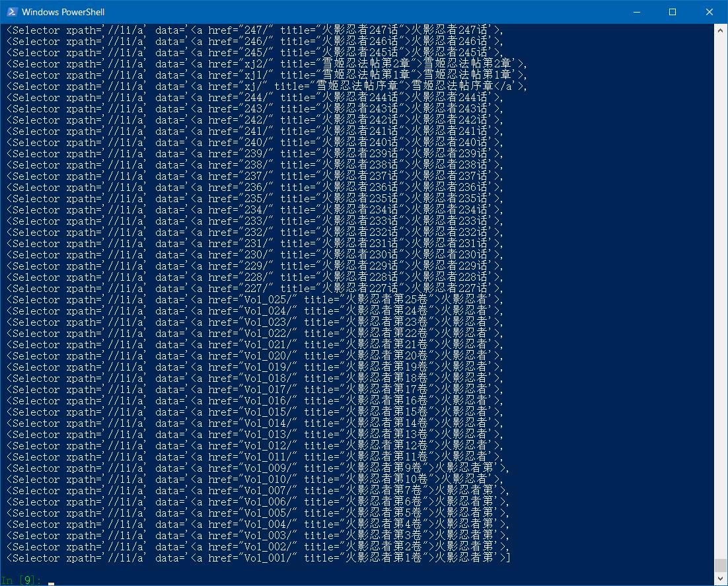
Task: Click the line with href="235/"
Action: click(255, 199)
